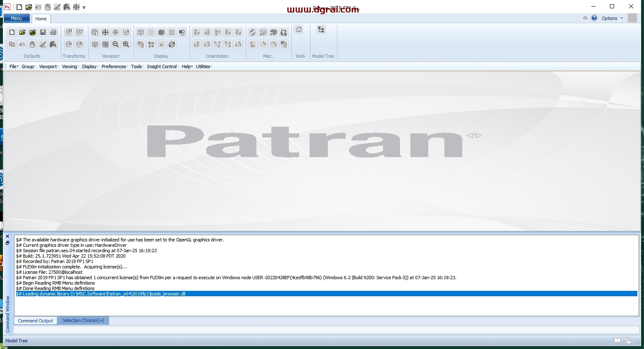Open the Viewport dropdown menu
The image size is (644, 349).
coord(49,66)
